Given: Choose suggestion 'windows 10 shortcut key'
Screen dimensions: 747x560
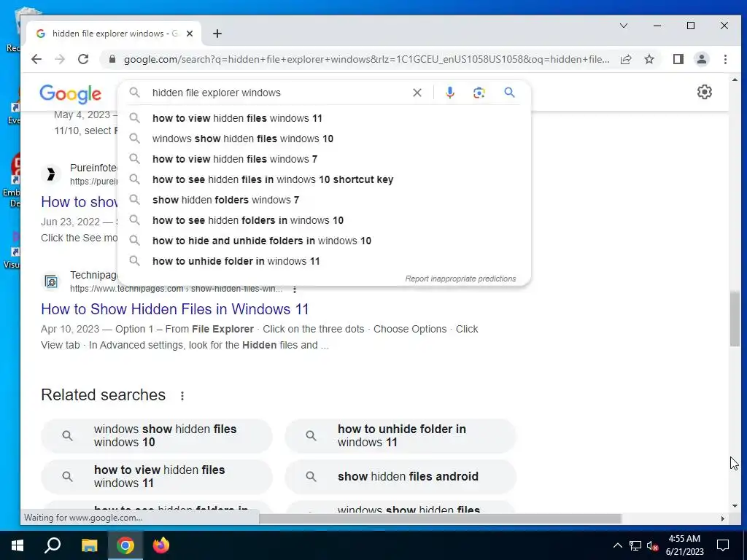Looking at the screenshot, I should pos(324,179).
